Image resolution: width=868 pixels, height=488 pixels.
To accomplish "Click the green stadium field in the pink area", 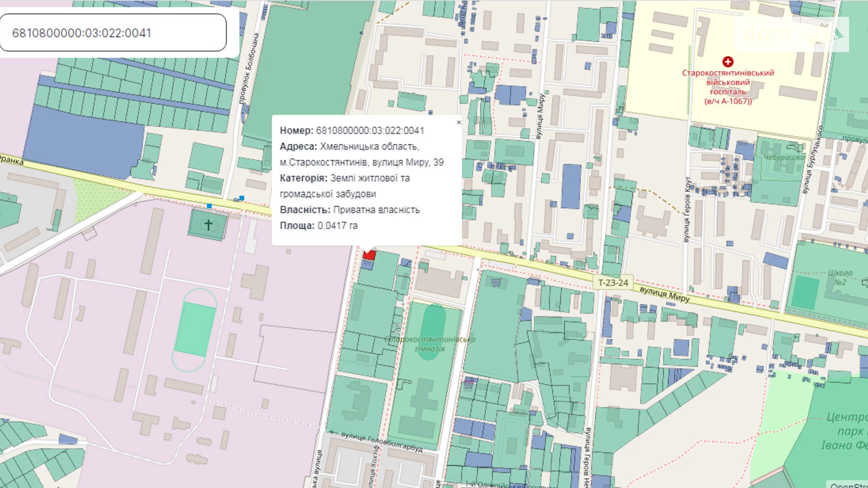I will [195, 328].
